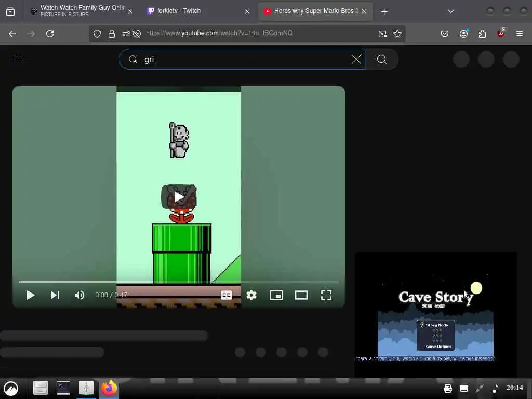
Task: Switch to theater mode
Action: (301, 295)
